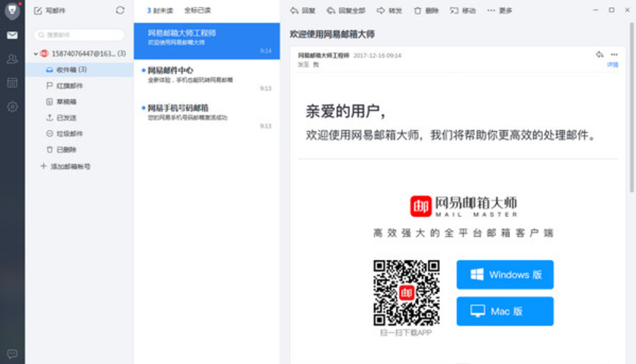Open the avatar icon in the sidebar
This screenshot has width=636, height=364.
pyautogui.click(x=12, y=10)
